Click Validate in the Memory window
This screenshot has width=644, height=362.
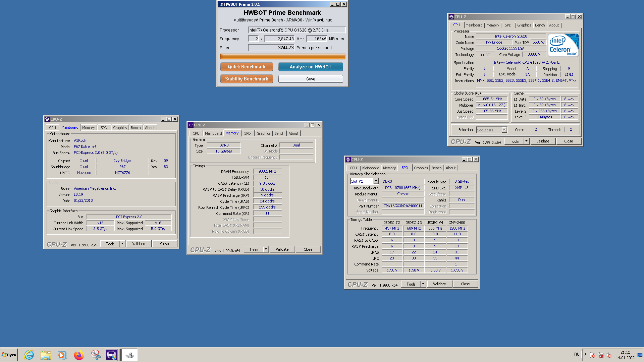point(282,249)
